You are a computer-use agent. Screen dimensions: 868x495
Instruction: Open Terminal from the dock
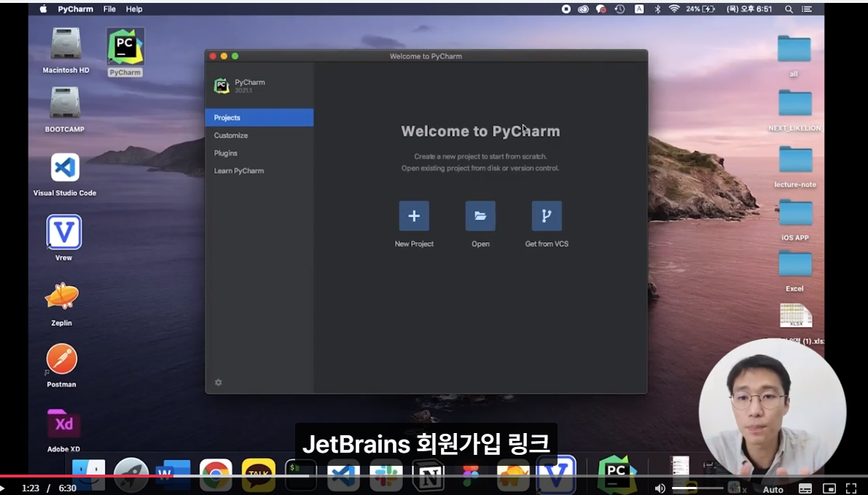click(300, 475)
